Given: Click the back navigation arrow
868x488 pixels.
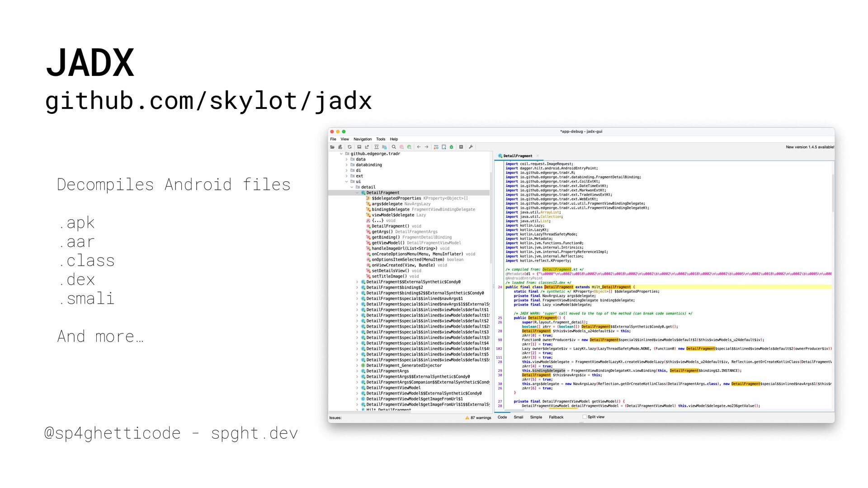Looking at the screenshot, I should click(419, 147).
